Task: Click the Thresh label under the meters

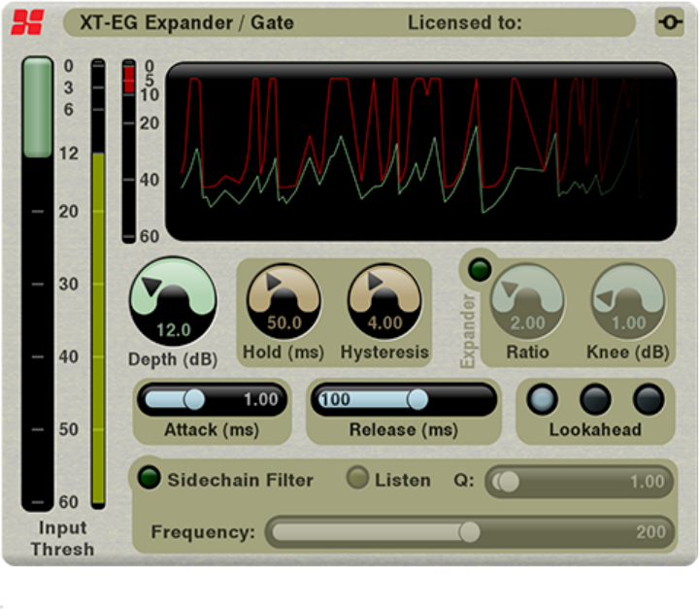Action: tap(62, 549)
